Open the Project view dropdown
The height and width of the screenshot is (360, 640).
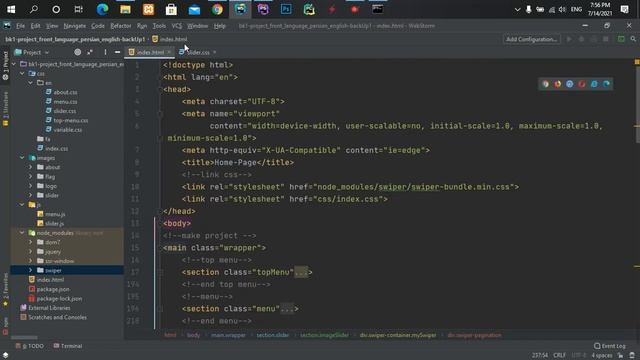32,52
